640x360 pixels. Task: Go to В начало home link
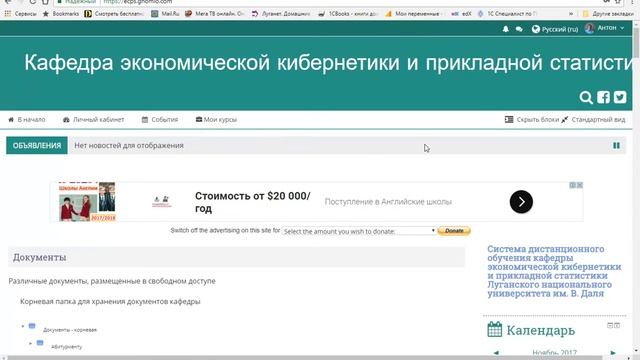tap(27, 120)
